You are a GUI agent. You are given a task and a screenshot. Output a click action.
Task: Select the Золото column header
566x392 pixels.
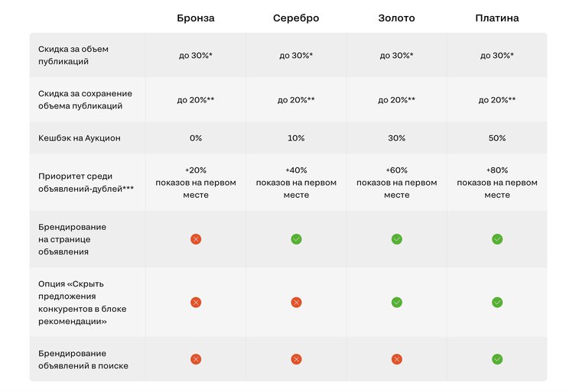click(x=397, y=18)
